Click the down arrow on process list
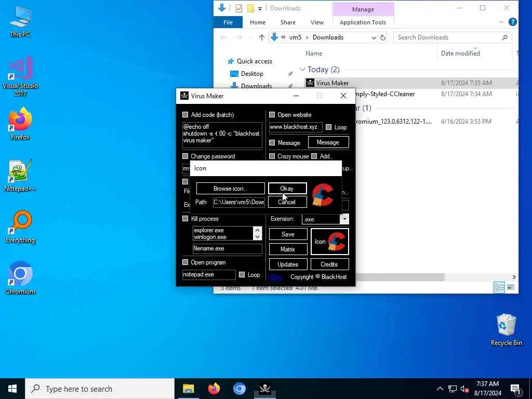Image resolution: width=532 pixels, height=399 pixels. point(258,237)
